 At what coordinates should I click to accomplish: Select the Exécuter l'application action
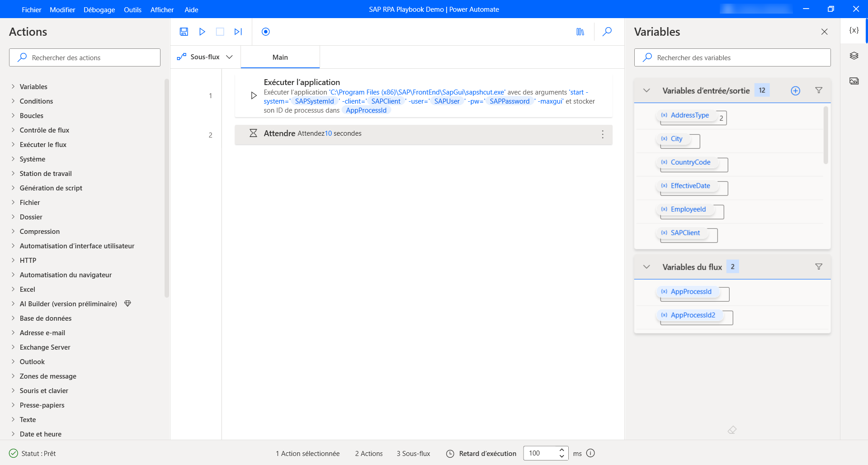424,96
